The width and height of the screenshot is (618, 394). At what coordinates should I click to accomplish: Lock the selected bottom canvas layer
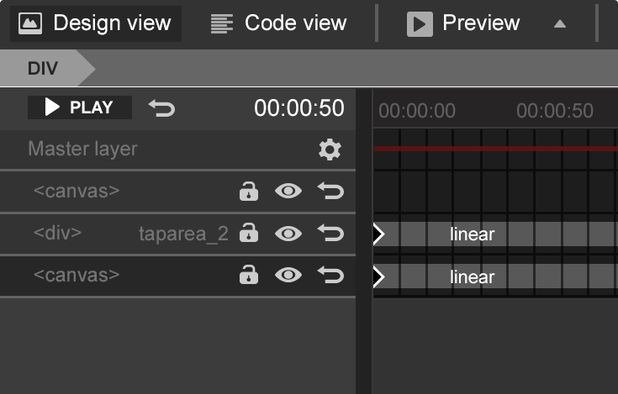point(249,275)
